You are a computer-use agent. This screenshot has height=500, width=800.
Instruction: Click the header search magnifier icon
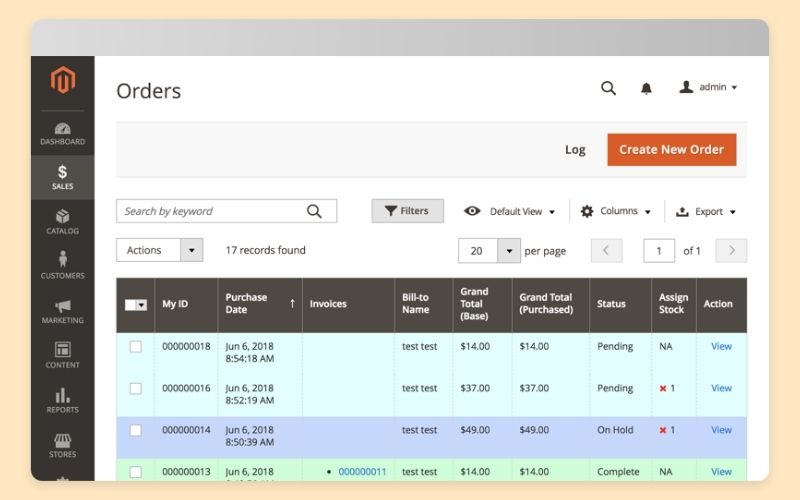click(x=608, y=88)
